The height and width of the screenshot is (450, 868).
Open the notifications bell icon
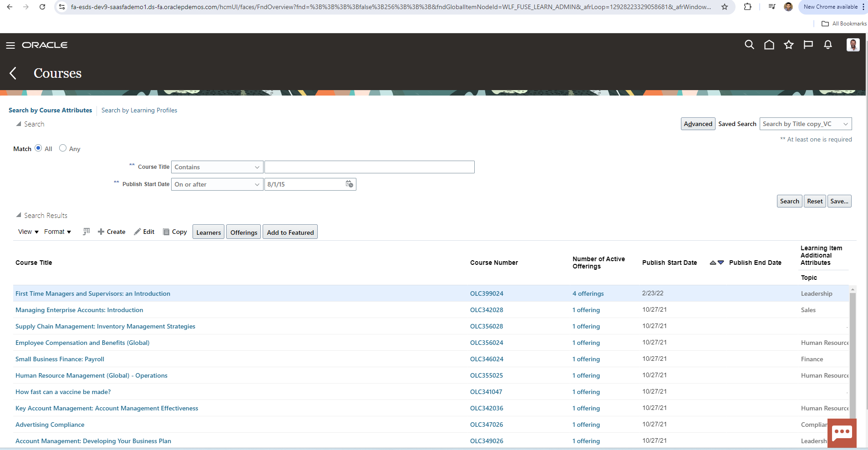pyautogui.click(x=828, y=45)
